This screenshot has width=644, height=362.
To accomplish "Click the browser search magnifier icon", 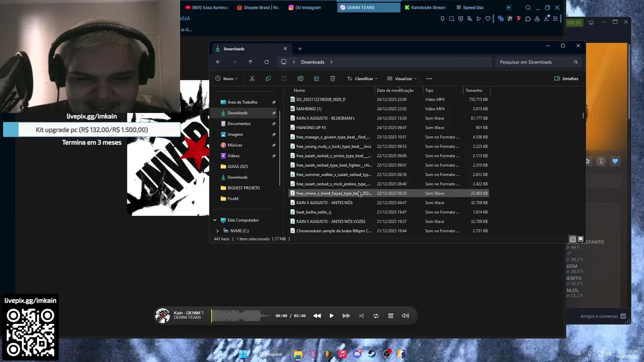I will click(x=528, y=8).
